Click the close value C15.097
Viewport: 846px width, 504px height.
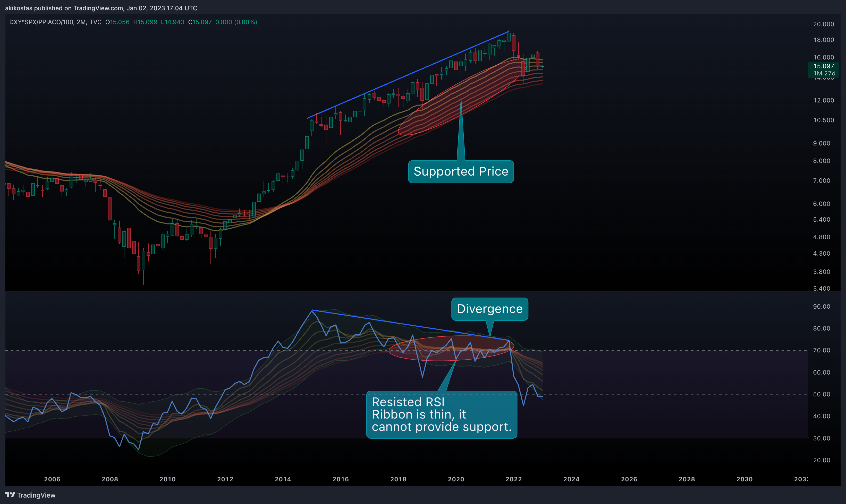tap(200, 22)
